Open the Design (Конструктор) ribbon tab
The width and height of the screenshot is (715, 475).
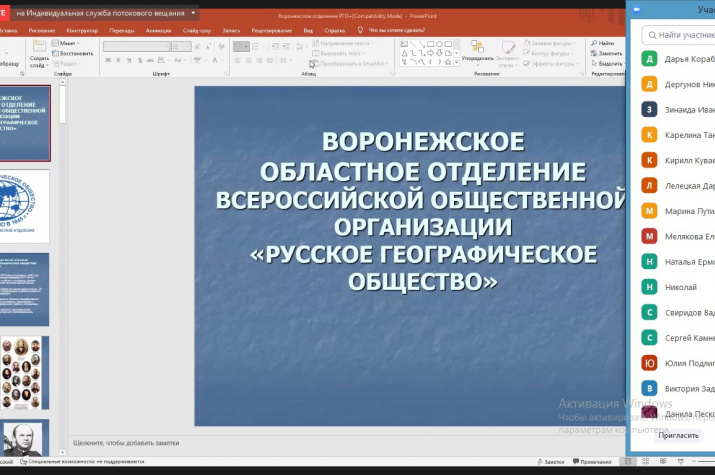click(82, 31)
